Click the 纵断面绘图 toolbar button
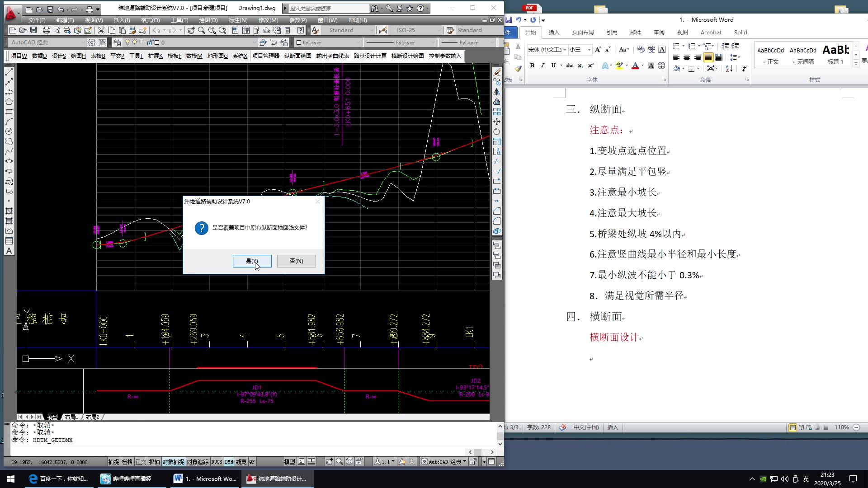Image resolution: width=868 pixels, height=488 pixels. 297,56
